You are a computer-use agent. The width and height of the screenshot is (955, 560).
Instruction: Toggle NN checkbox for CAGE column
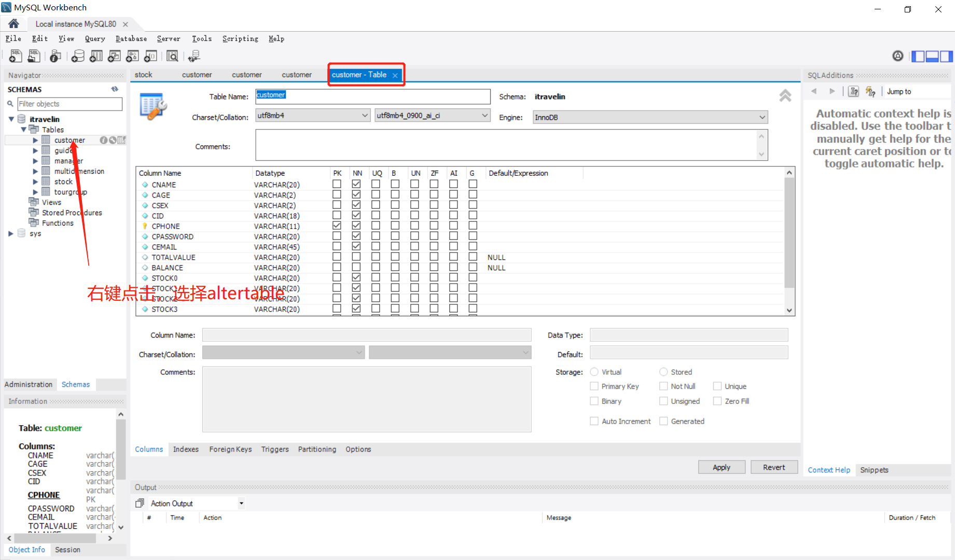[x=356, y=194]
